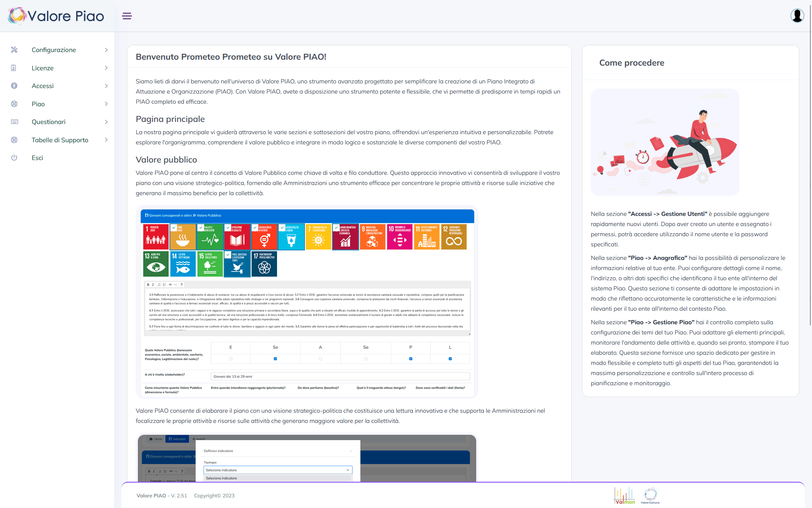The height and width of the screenshot is (508, 812).
Task: Click the Tabelle di Supporto icon
Action: (14, 140)
